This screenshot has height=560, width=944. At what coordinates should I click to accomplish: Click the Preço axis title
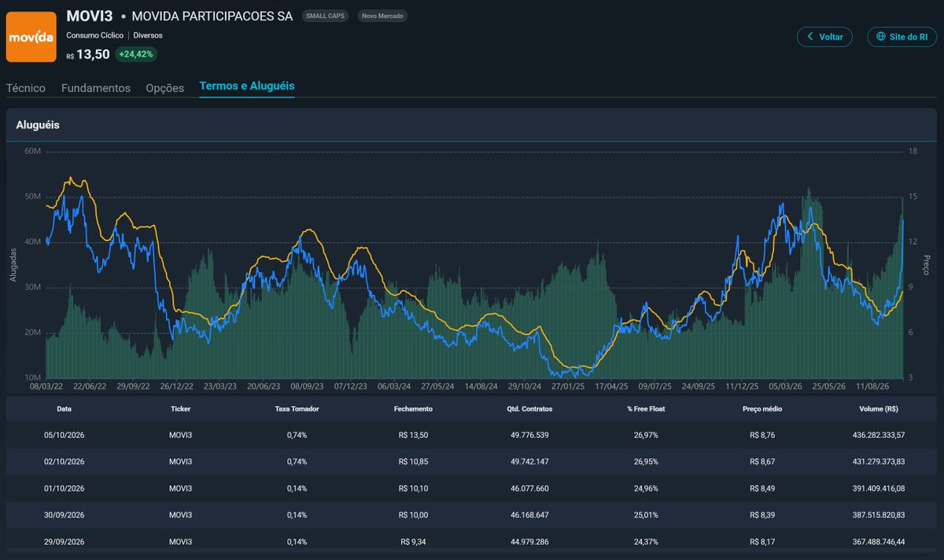[927, 265]
